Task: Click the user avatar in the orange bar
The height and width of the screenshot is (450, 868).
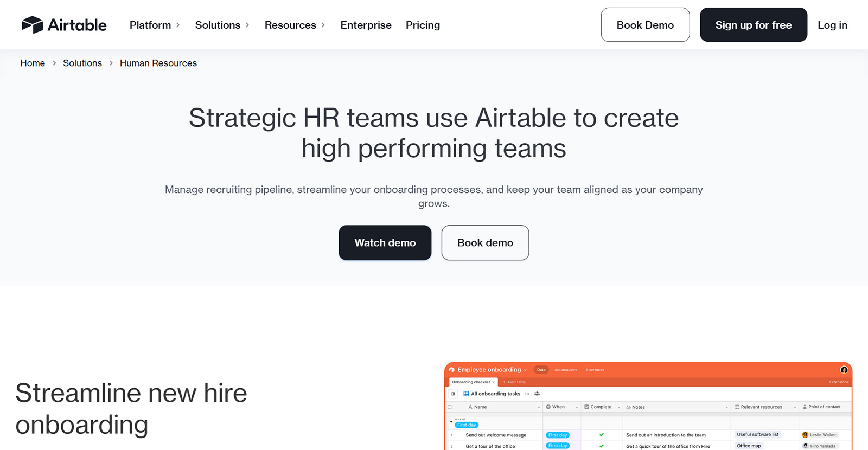Action: [x=844, y=370]
